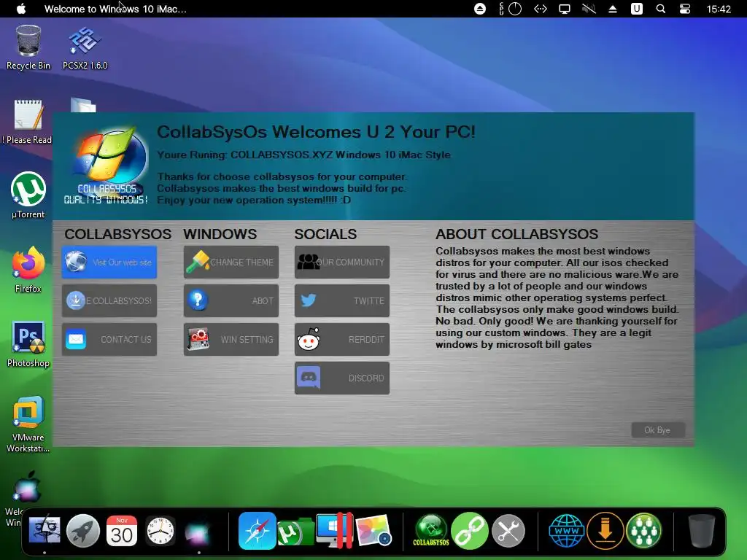Open OUR COMMUNITY socials button
Screen dimensions: 747x560
click(x=342, y=262)
